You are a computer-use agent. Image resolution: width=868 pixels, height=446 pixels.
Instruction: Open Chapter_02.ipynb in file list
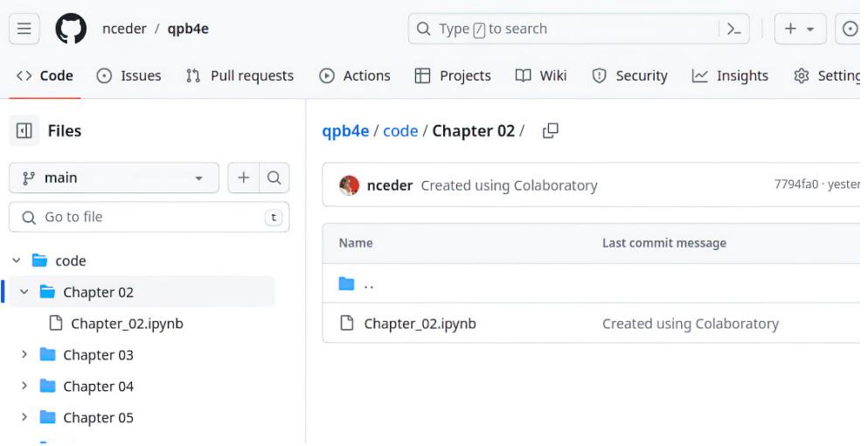click(x=420, y=324)
